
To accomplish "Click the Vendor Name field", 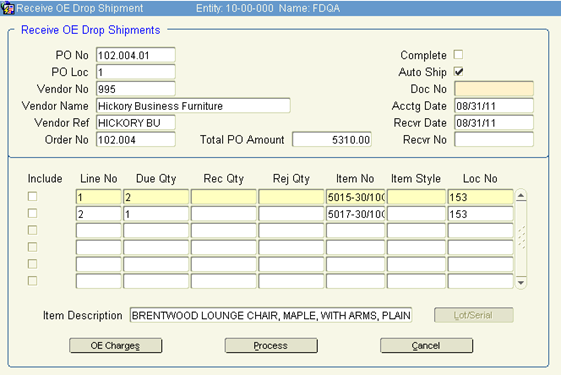I will 193,106.
